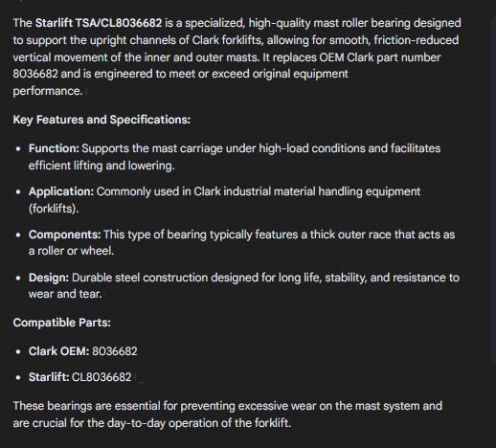Click the bold "Function:" label
The height and width of the screenshot is (448, 496).
pos(54,148)
